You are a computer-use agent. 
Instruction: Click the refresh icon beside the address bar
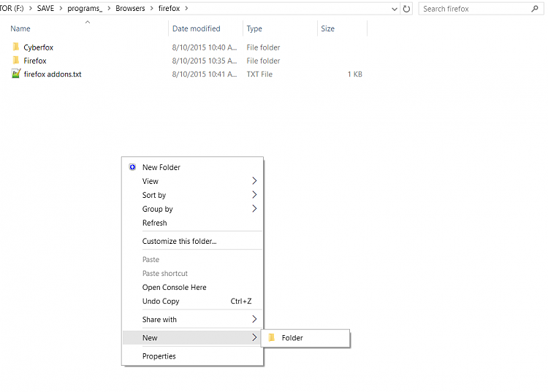406,9
